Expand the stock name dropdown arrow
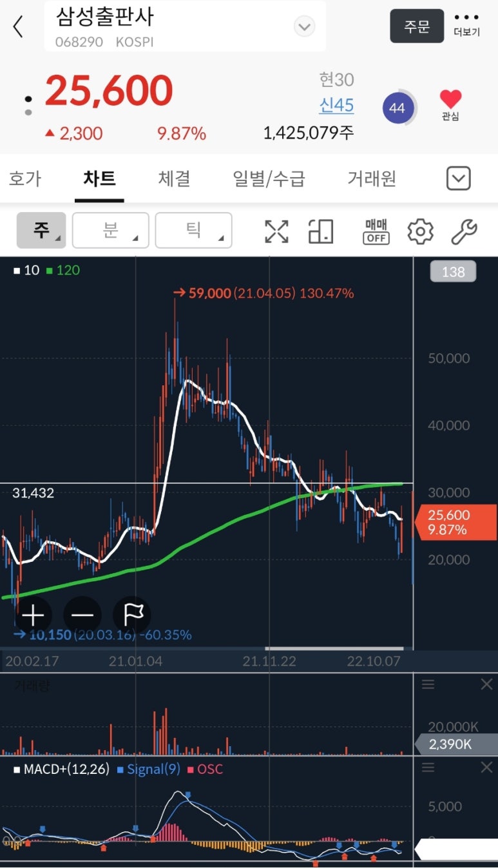The image size is (498, 868). [304, 26]
